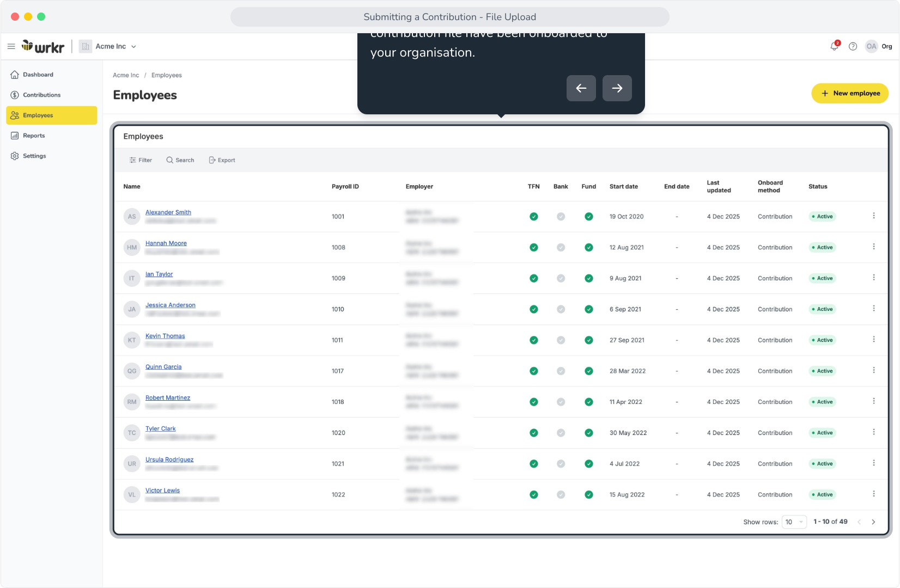This screenshot has height=588, width=900.
Task: Click Alexander Smith's TFN check status
Action: pos(534,217)
